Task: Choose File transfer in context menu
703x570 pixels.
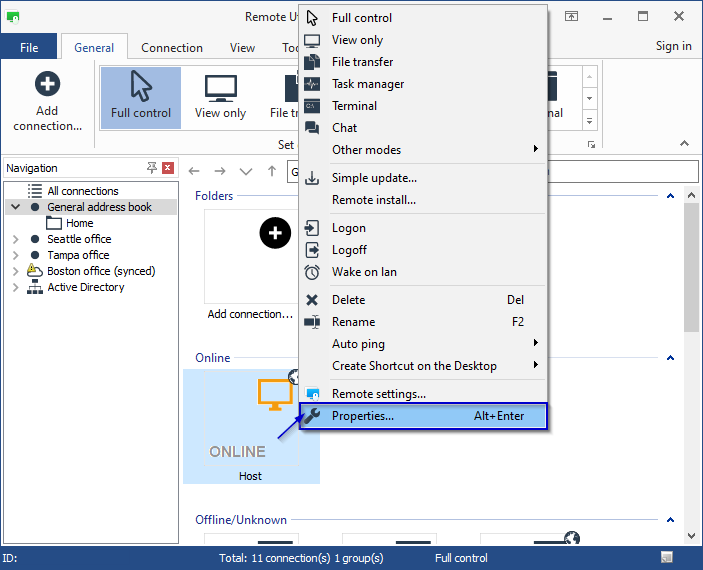Action: (x=362, y=62)
